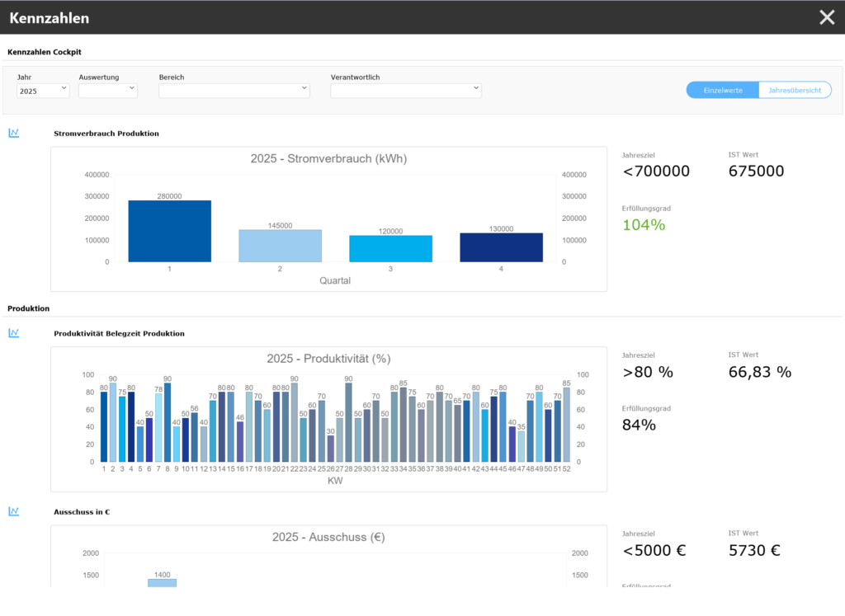The height and width of the screenshot is (616, 845).
Task: Click the quarter 4 bar labeled 130000
Action: point(501,247)
